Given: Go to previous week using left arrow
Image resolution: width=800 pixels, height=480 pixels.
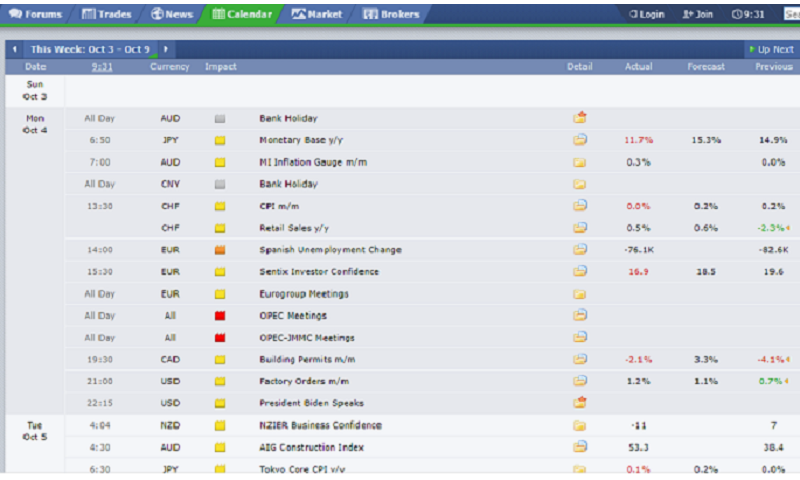Looking at the screenshot, I should point(15,49).
